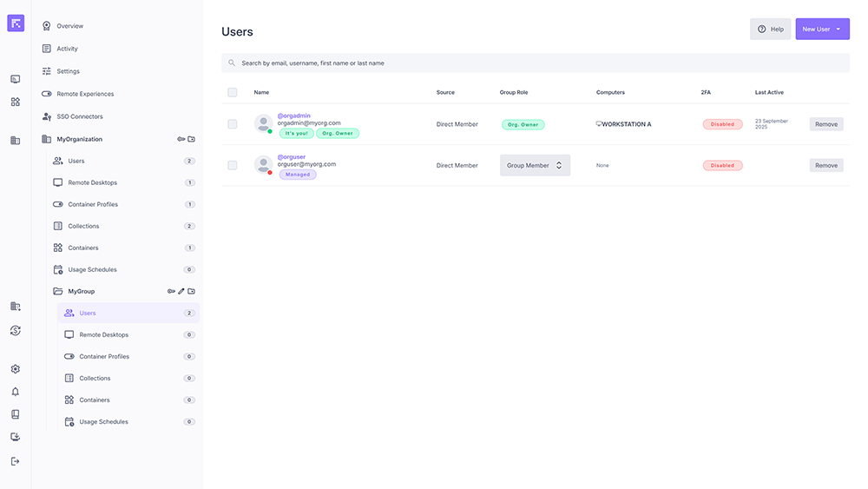
Task: Open the settings gear icon in left rail
Action: pyautogui.click(x=15, y=369)
